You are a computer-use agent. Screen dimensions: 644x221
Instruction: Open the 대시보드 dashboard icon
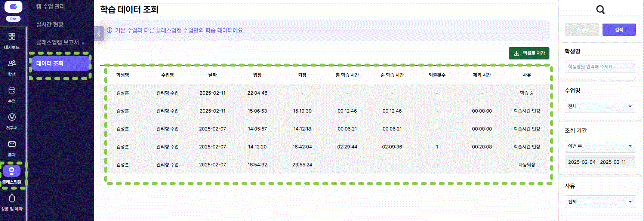12,37
